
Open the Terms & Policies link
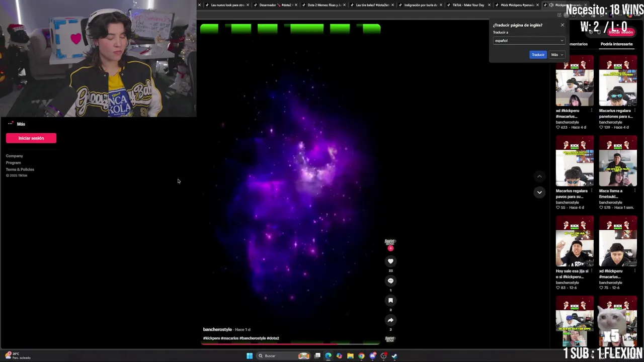(20, 169)
